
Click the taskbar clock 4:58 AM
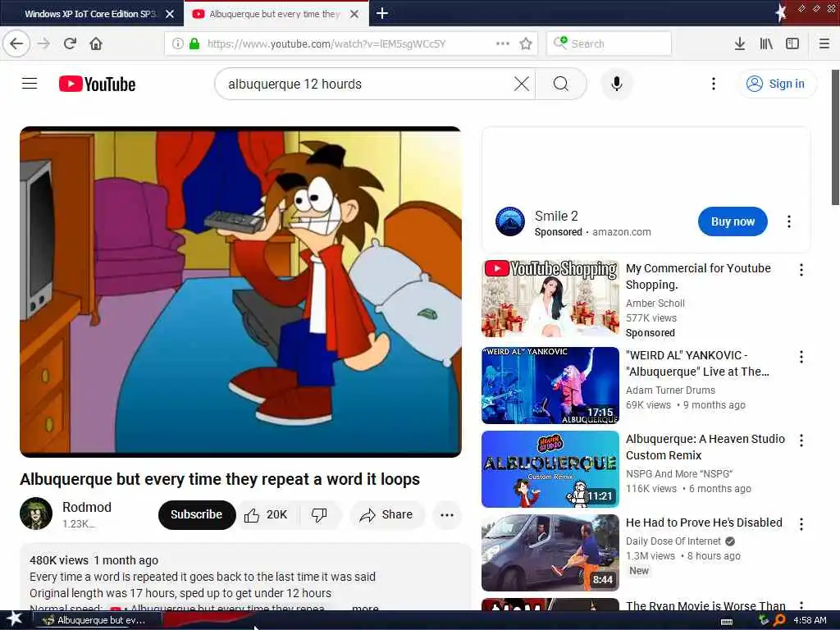pyautogui.click(x=810, y=620)
